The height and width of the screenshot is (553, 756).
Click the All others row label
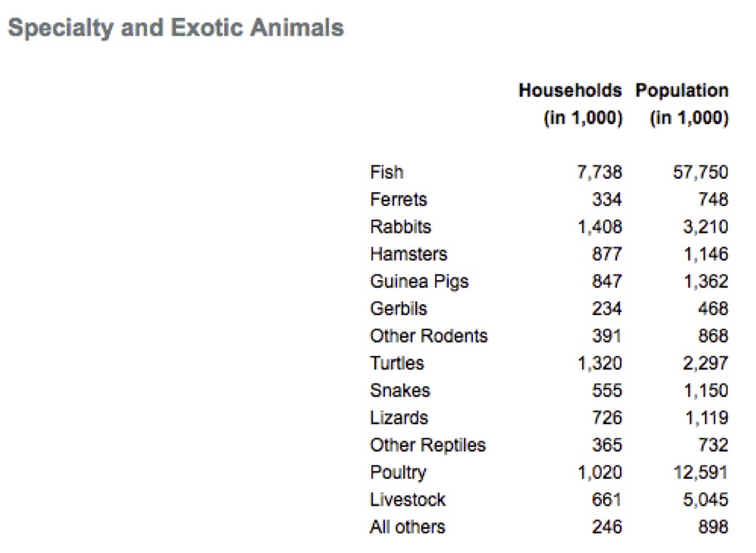tap(407, 527)
